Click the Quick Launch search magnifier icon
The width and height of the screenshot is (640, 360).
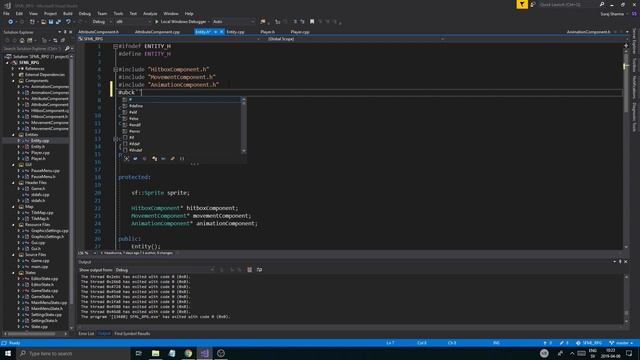point(602,4)
